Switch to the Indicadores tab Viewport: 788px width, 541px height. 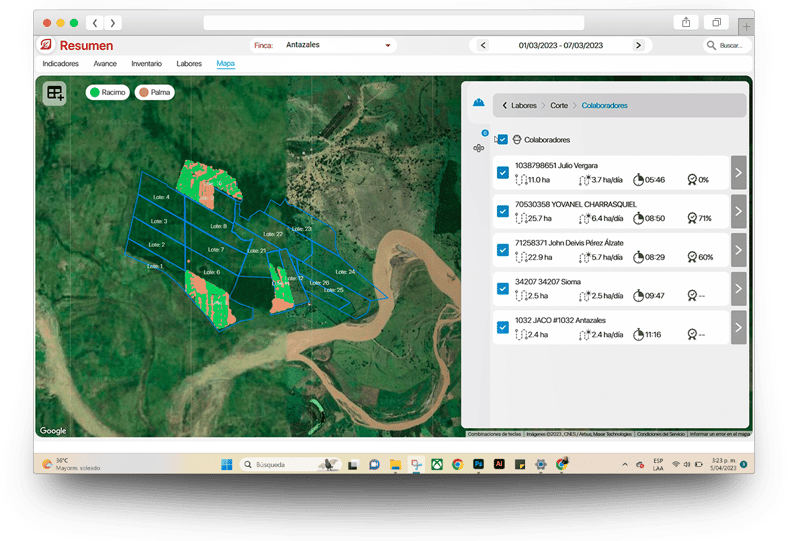pos(60,64)
